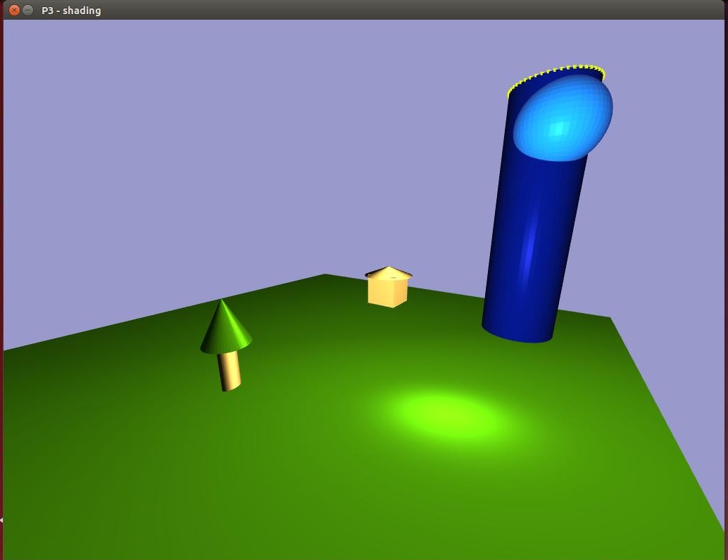Screen dimensions: 728x560
Task: Click the "P3 - shading" window title
Action: [71, 11]
